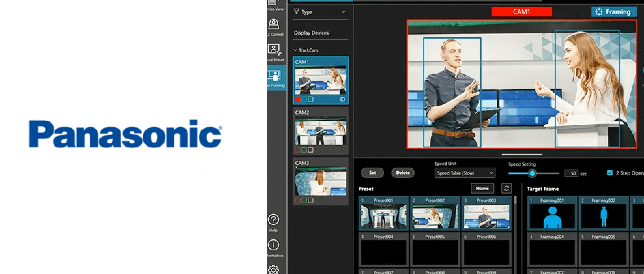Viewport: 644px width, 274px height.
Task: Click the Speed Unit label
Action: [445, 163]
